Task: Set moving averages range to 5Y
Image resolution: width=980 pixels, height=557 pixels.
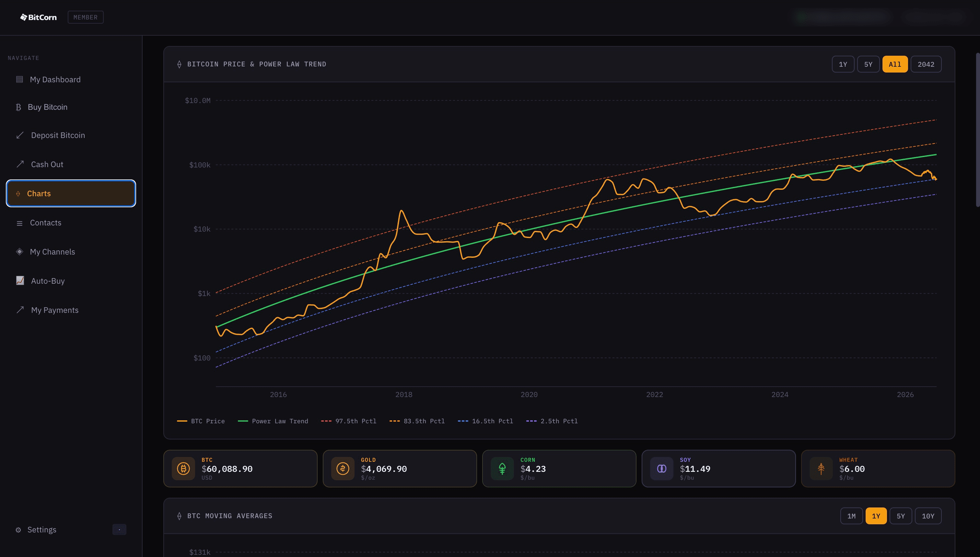Action: [x=901, y=516]
